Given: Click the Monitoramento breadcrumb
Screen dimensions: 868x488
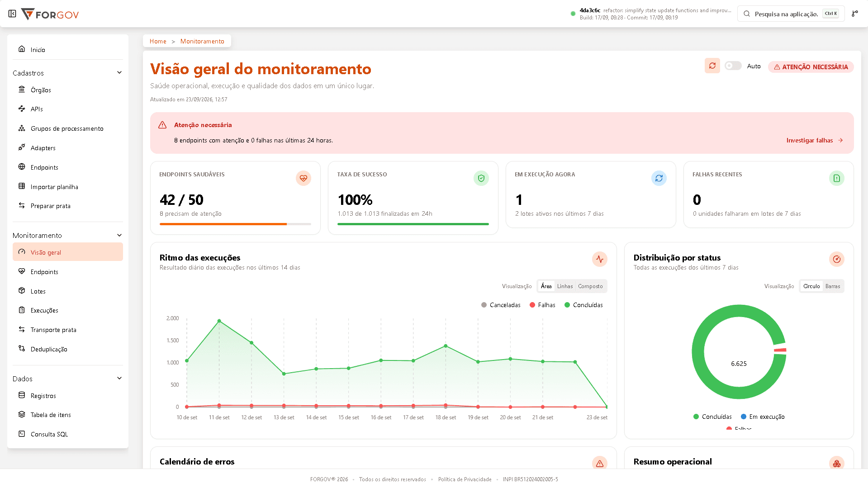Looking at the screenshot, I should coord(202,41).
